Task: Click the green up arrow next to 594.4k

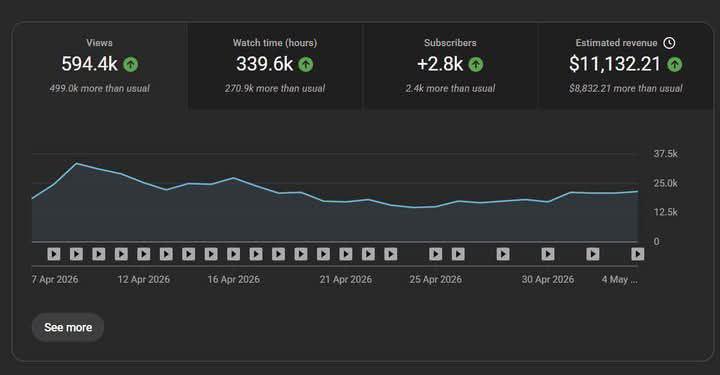Action: (131, 64)
